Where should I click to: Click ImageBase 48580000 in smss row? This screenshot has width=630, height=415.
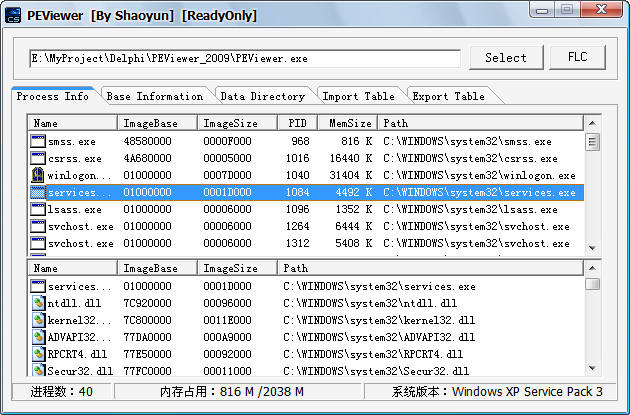tap(147, 141)
